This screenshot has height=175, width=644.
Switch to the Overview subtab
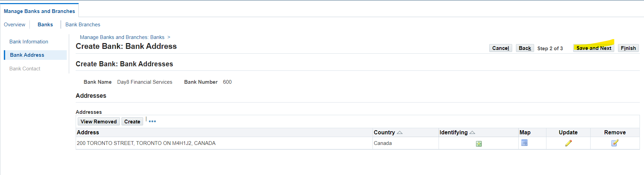coord(14,25)
